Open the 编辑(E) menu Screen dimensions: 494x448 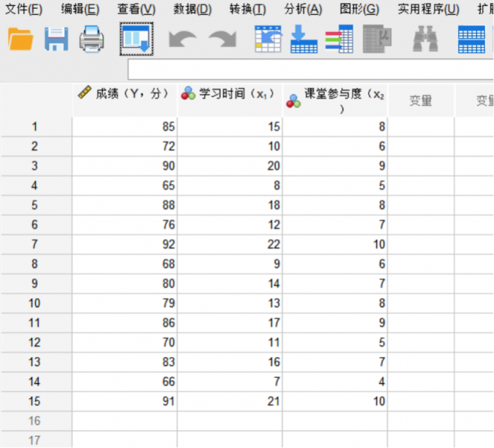coord(81,9)
